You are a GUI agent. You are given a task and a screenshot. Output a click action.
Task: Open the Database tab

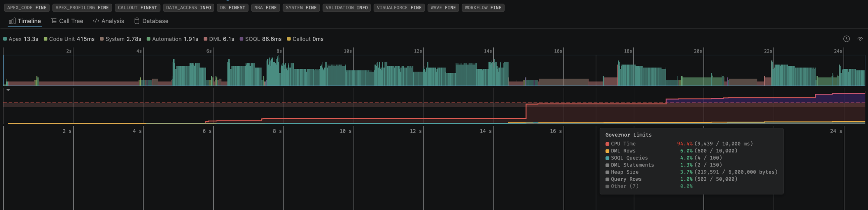click(x=151, y=21)
